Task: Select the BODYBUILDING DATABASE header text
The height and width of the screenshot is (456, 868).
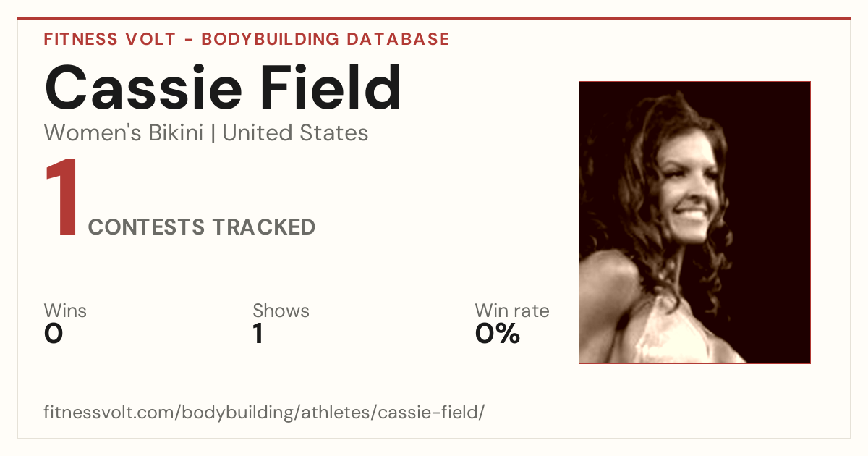Action: pos(325,39)
